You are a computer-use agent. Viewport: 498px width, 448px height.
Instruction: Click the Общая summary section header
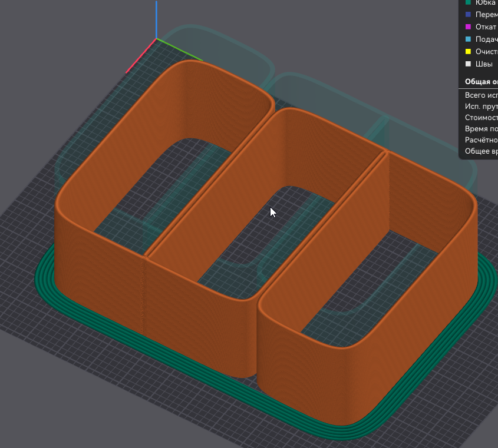point(480,82)
